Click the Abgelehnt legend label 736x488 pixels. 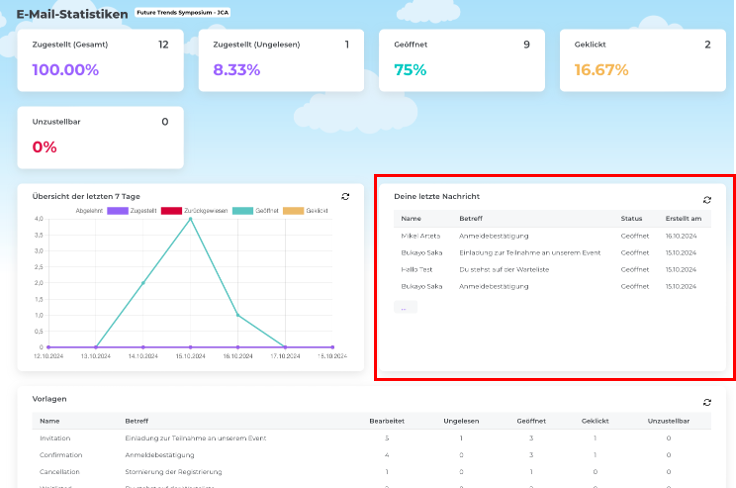89,211
